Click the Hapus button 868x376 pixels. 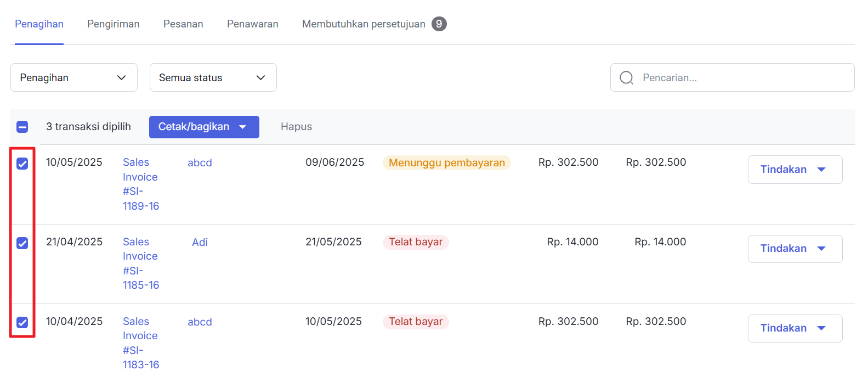(x=296, y=127)
